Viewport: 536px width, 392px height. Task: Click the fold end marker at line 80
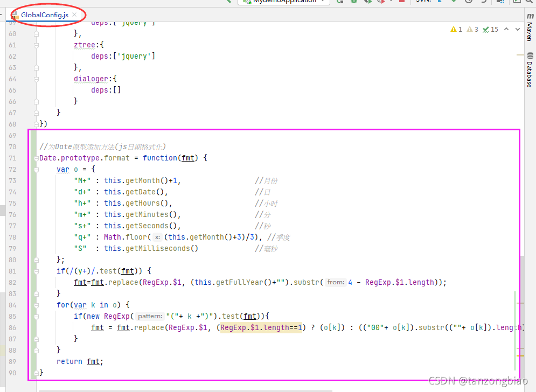click(36, 260)
